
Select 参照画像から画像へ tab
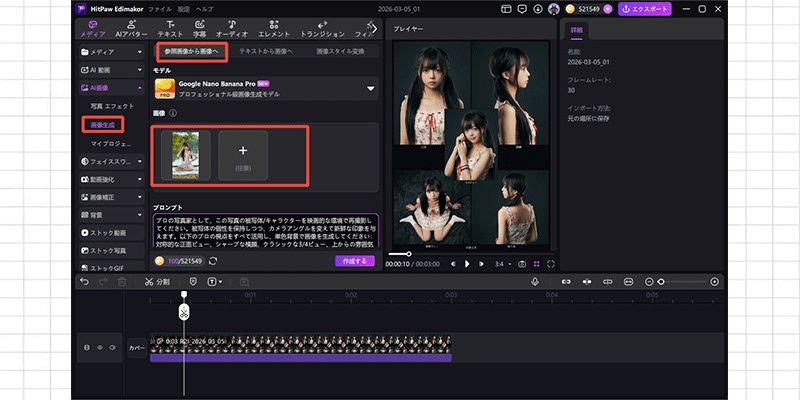[x=191, y=52]
